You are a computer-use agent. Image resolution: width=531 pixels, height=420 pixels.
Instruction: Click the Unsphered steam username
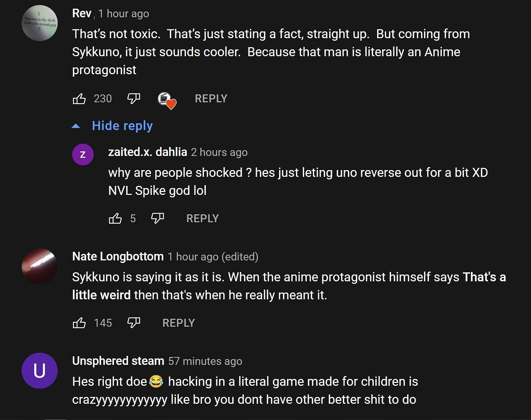tap(118, 361)
